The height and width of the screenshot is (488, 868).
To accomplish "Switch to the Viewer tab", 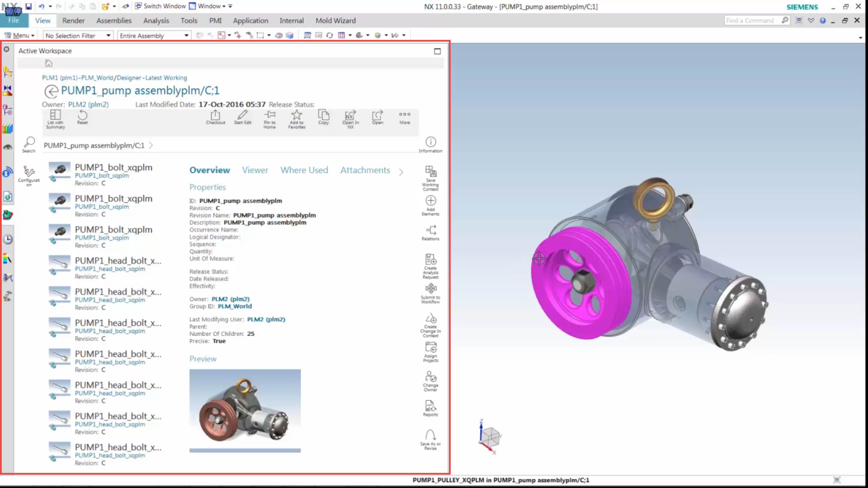I will [255, 170].
